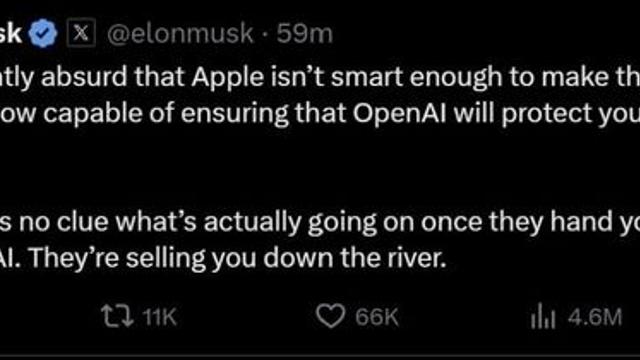Click the 4.6M views count

pos(595,317)
